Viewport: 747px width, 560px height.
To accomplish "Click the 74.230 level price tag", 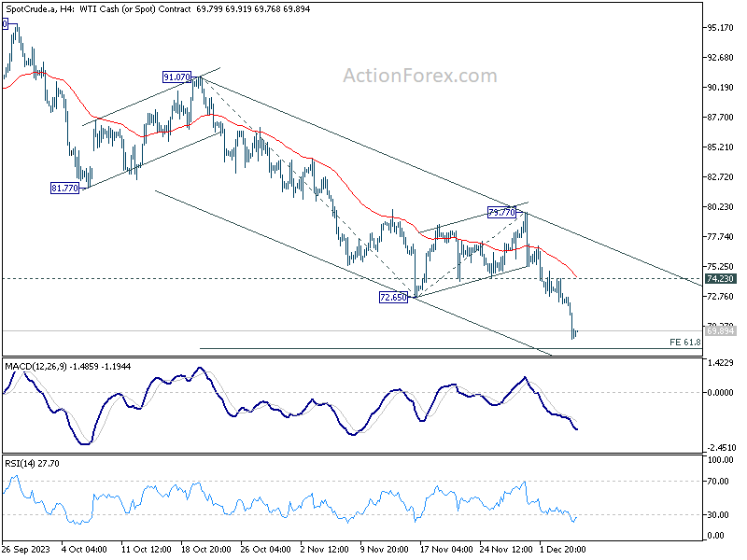I will click(720, 278).
